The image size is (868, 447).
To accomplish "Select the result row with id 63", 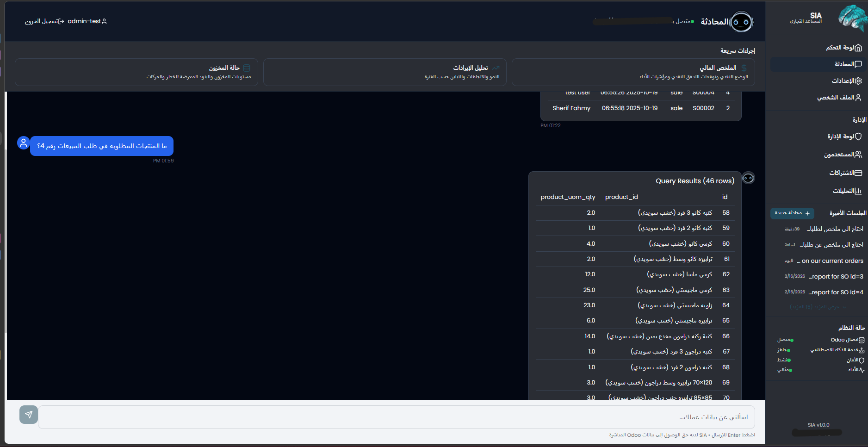I will (635, 290).
